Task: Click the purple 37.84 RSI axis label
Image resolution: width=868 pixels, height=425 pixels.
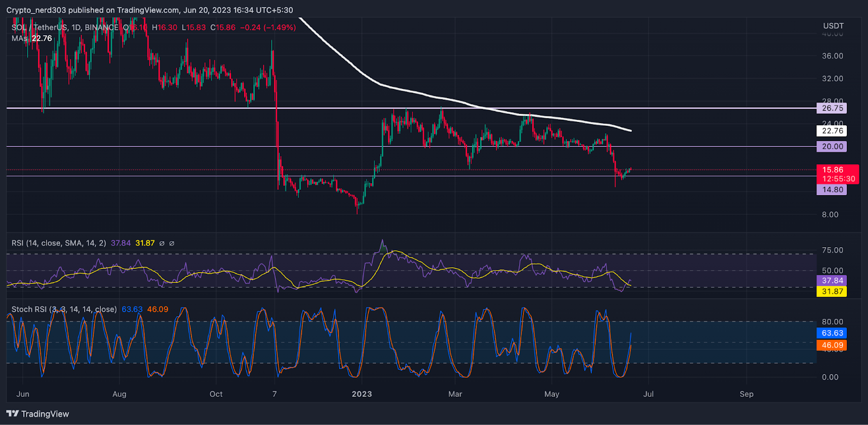Action: pos(832,281)
